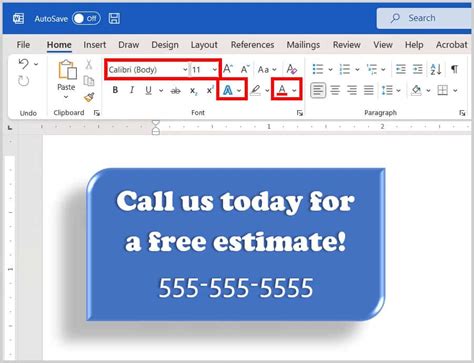Toggle Superscript formatting
The height and width of the screenshot is (363, 474).
210,90
